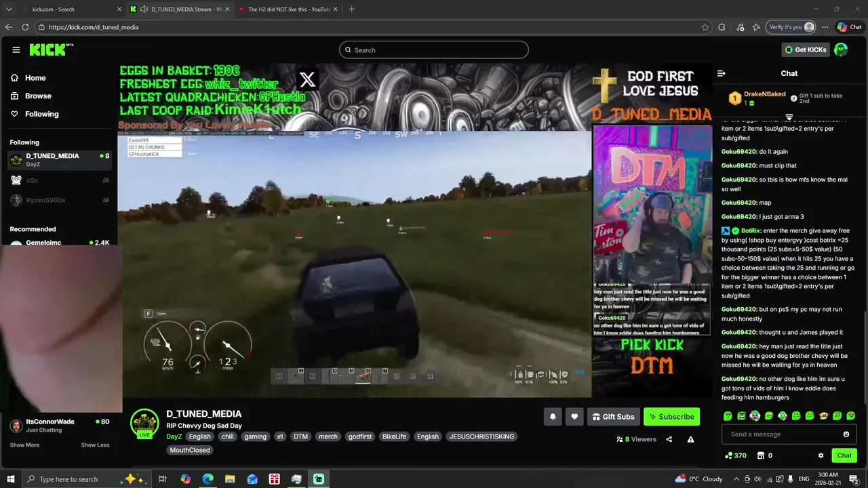Screen dimensions: 868x488
Task: Click the godfirst tag
Action: (x=360, y=436)
